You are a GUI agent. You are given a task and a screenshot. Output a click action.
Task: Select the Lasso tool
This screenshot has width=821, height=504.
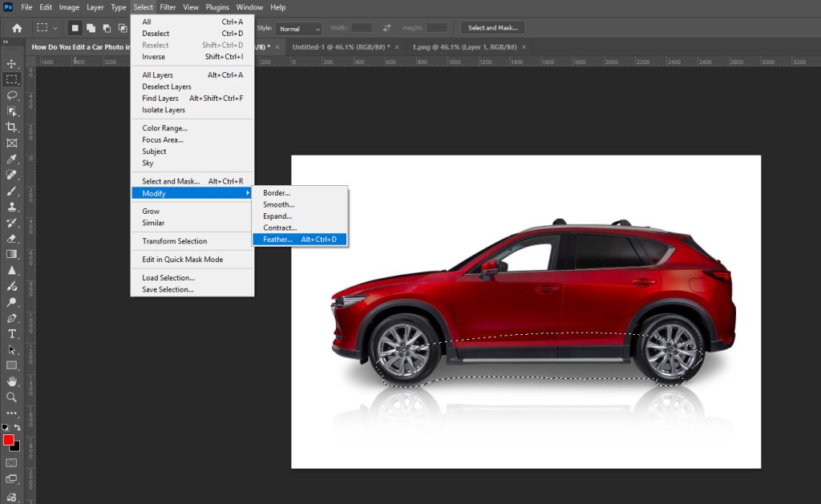[12, 95]
